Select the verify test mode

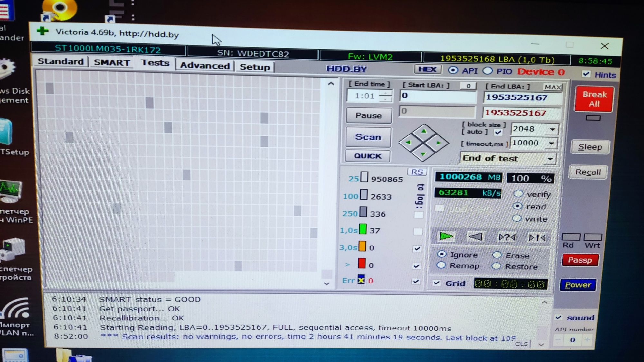[x=518, y=194]
